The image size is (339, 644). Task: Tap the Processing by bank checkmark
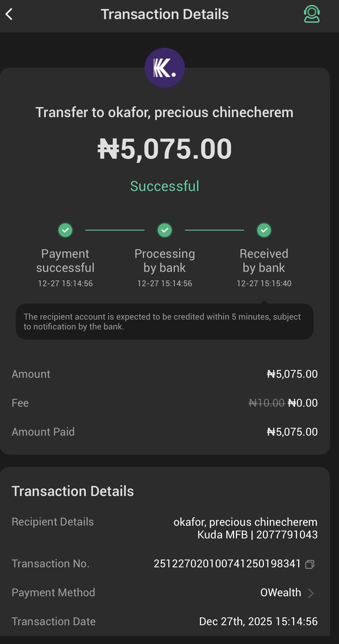click(165, 230)
